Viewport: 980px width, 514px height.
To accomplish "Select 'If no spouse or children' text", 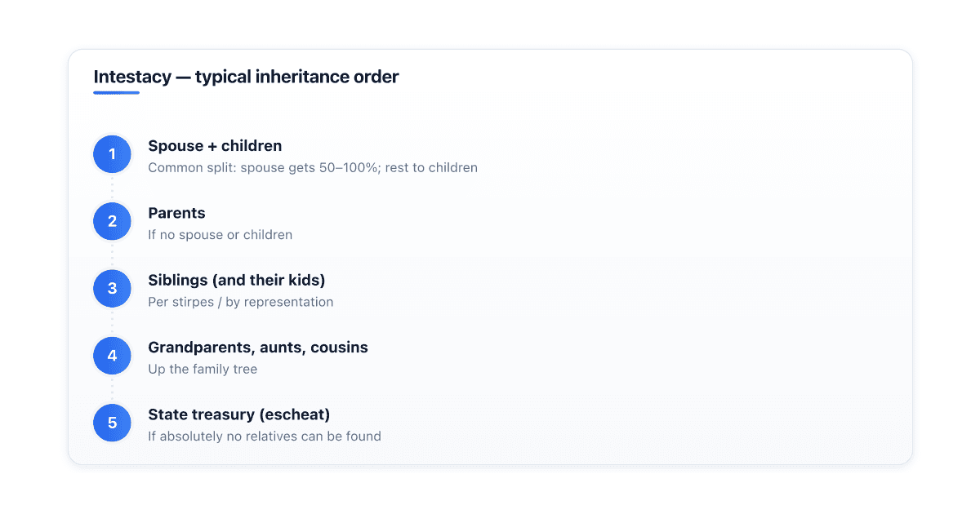I will 220,235.
